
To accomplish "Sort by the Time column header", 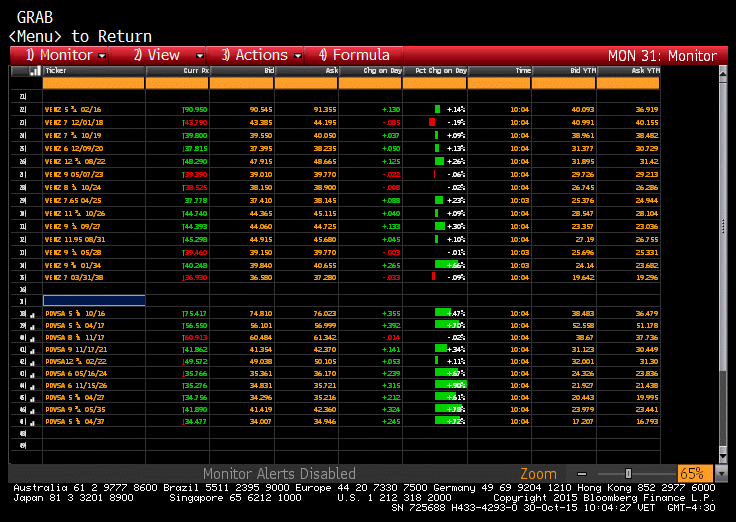I will 500,71.
